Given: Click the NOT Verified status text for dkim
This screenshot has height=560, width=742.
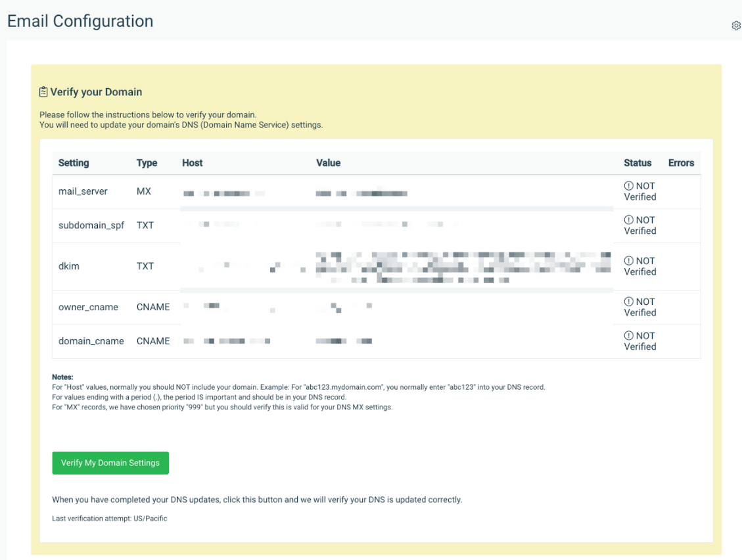Looking at the screenshot, I should [x=639, y=266].
